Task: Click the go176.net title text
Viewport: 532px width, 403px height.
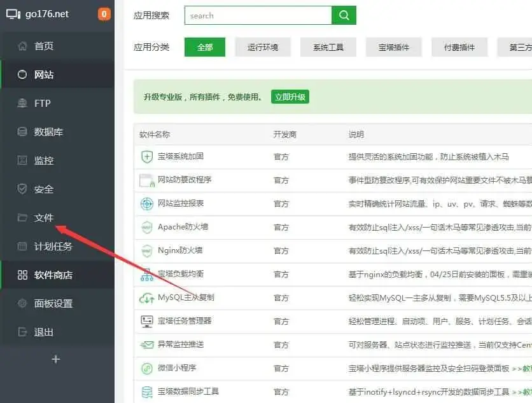Action: [x=47, y=14]
